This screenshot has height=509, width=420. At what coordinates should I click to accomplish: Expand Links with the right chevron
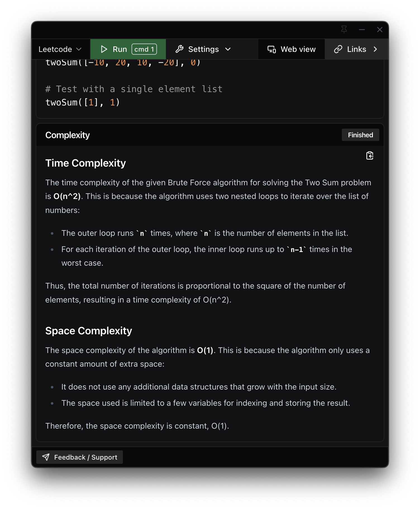tap(376, 49)
